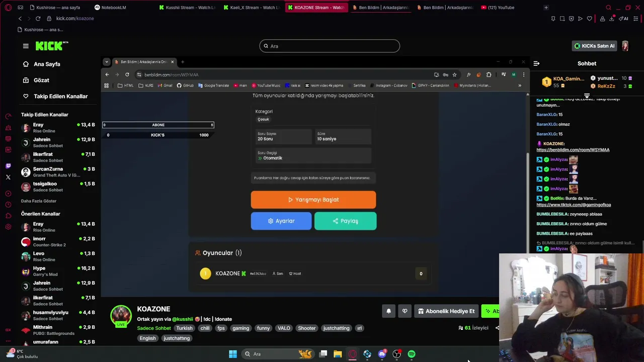Click the KOA_Gamin top gifter entry

pyautogui.click(x=563, y=82)
